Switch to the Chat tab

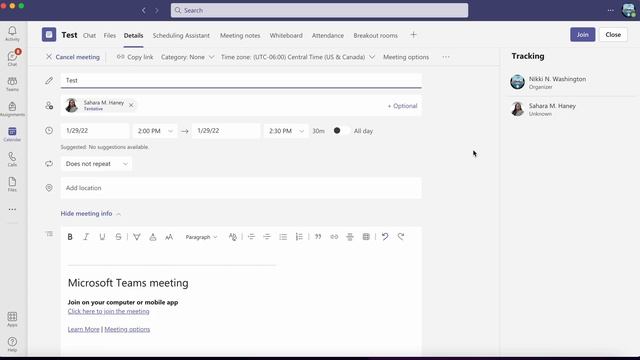pos(89,36)
